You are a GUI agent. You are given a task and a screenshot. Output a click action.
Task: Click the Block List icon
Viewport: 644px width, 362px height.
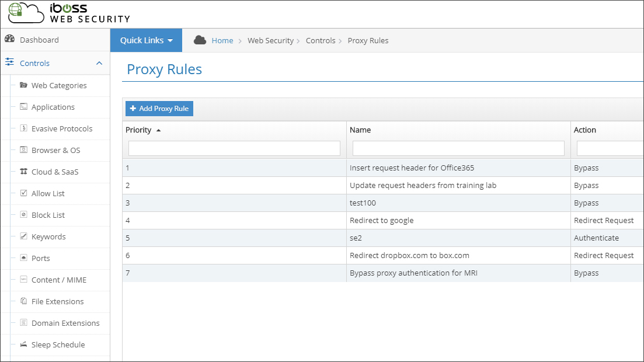click(x=24, y=214)
